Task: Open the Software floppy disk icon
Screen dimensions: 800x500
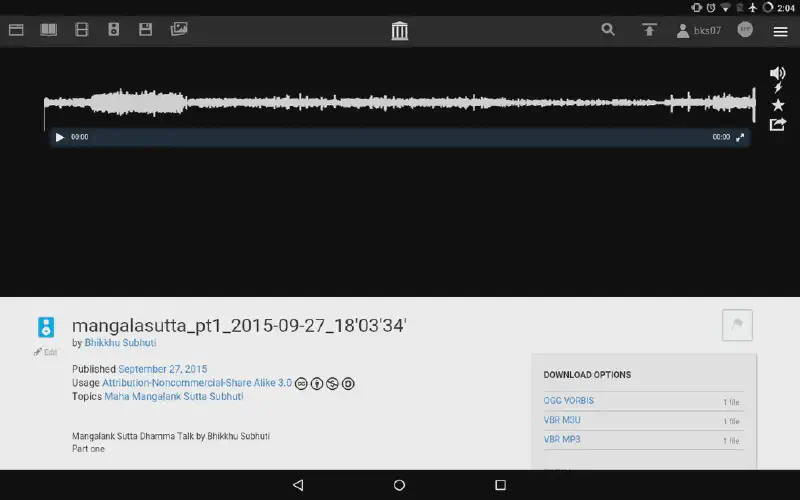Action: click(146, 30)
